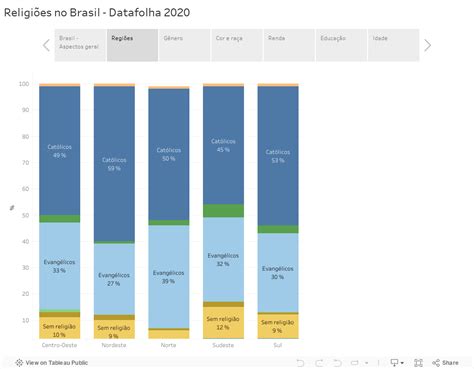
Task: Click the Tableau logo icon
Action: [19, 363]
